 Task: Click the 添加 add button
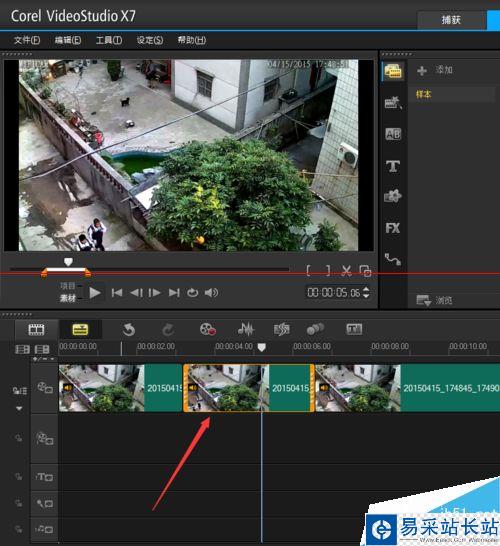point(435,70)
